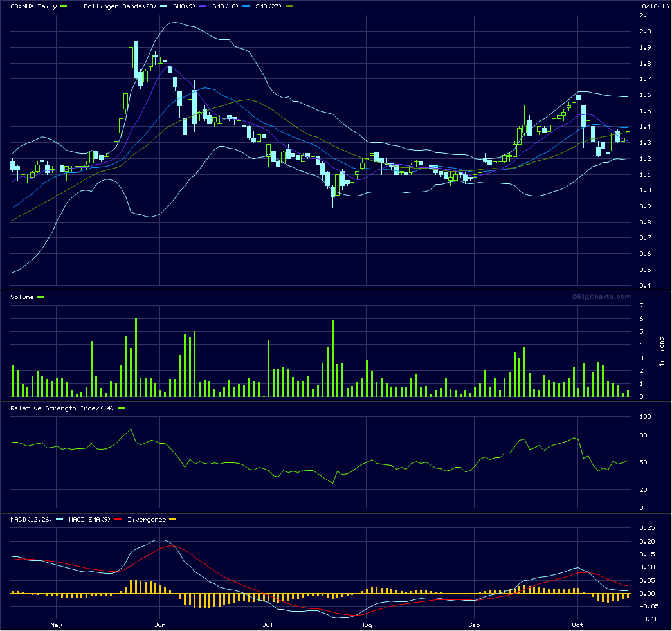This screenshot has height=631, width=672.
Task: Click the -0.10 value on MACD axis
Action: pos(649,619)
